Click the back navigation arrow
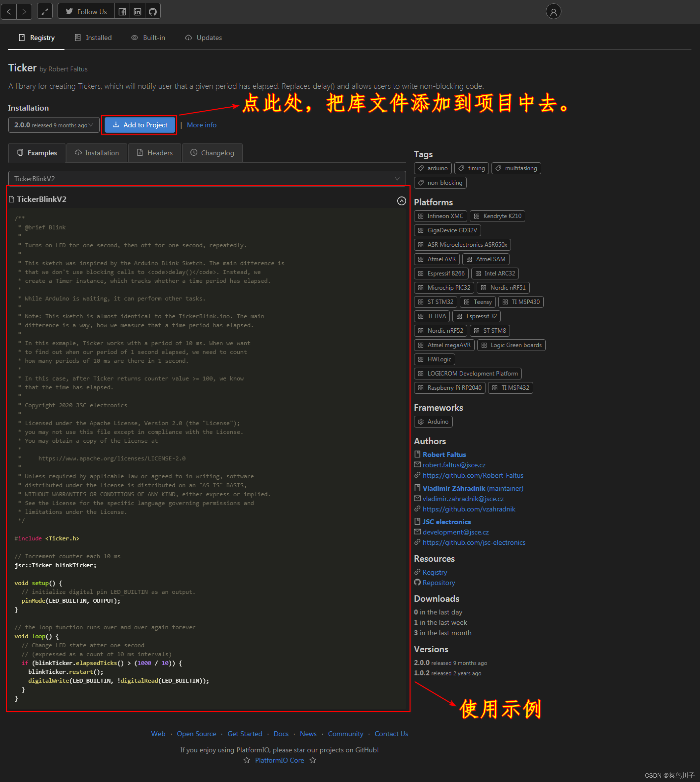 coord(9,12)
